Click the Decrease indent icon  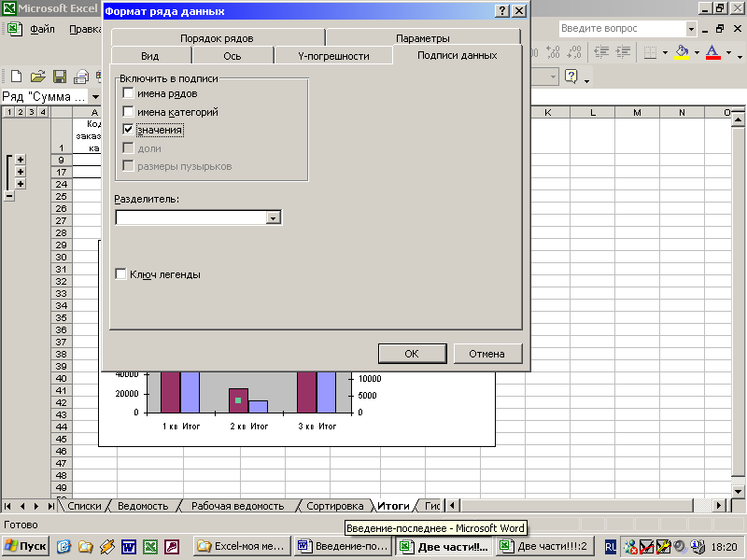[601, 52]
